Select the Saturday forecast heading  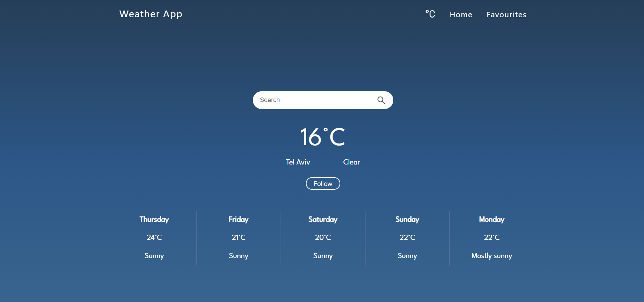[323, 220]
